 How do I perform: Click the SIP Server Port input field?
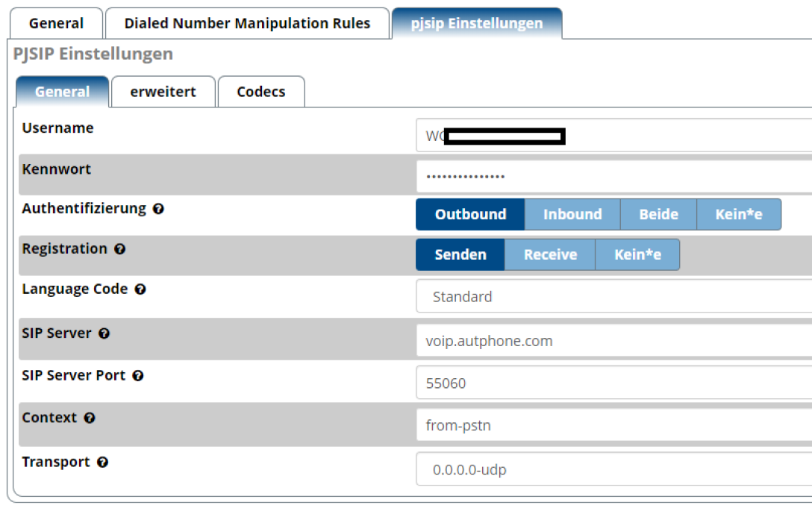(x=613, y=383)
